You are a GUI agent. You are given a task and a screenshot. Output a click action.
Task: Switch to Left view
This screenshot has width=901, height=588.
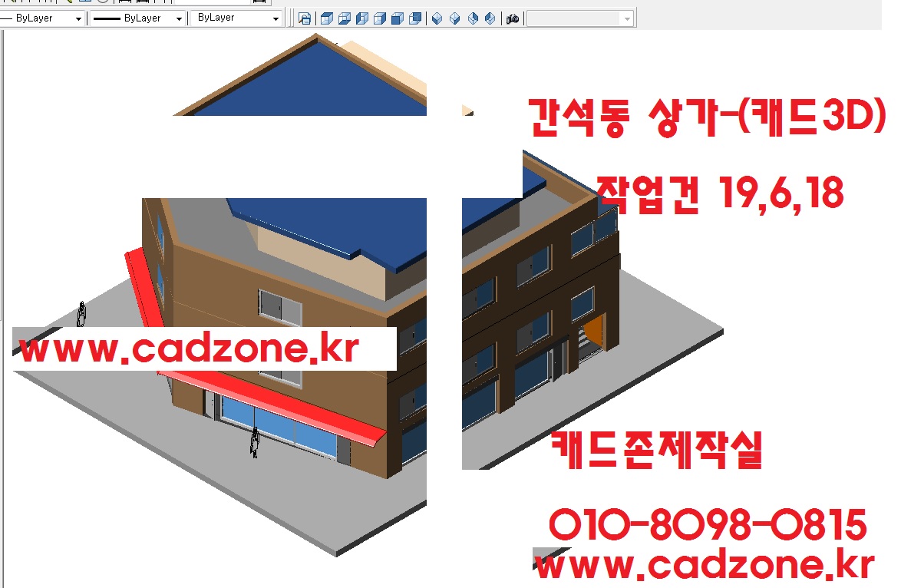(362, 18)
